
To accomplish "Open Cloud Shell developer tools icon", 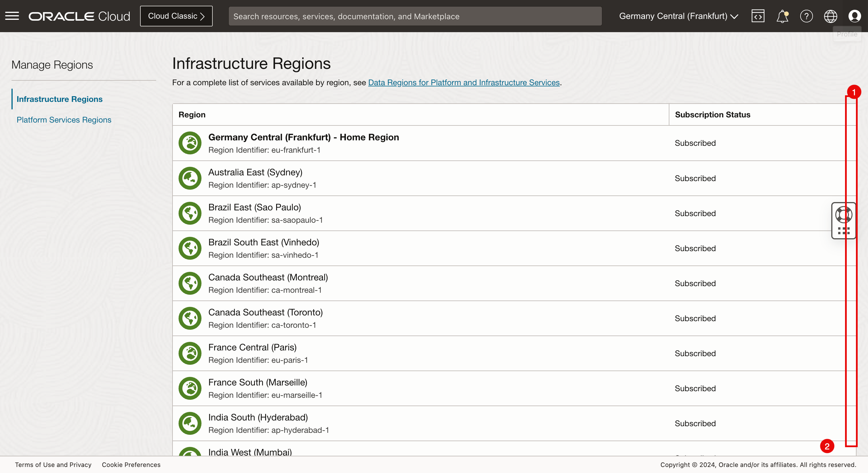I will (x=757, y=16).
